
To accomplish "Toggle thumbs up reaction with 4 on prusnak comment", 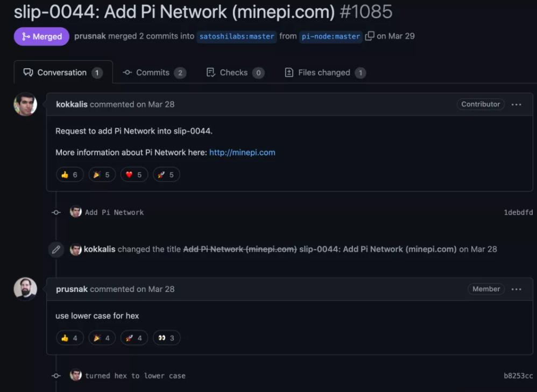I will point(69,338).
